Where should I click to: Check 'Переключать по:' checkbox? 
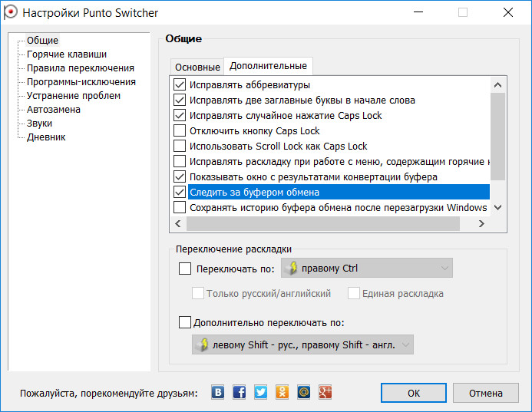(x=185, y=269)
